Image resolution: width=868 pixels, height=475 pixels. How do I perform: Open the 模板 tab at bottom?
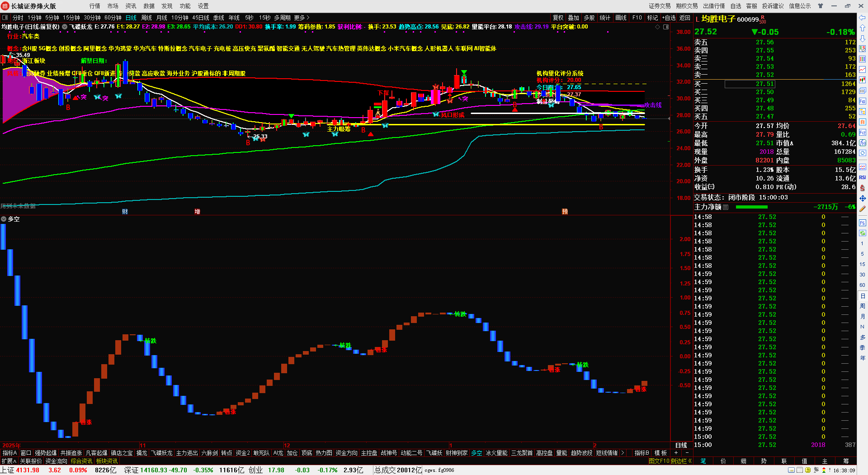click(x=660, y=453)
